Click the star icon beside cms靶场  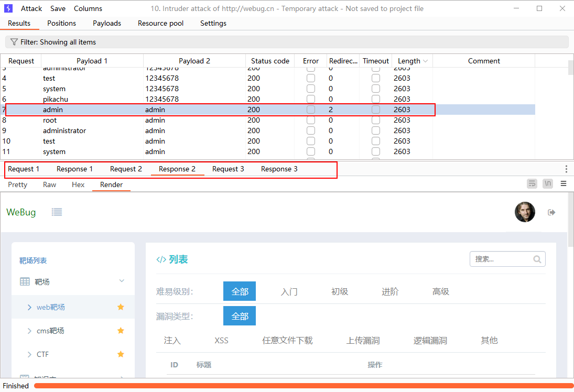[121, 331]
